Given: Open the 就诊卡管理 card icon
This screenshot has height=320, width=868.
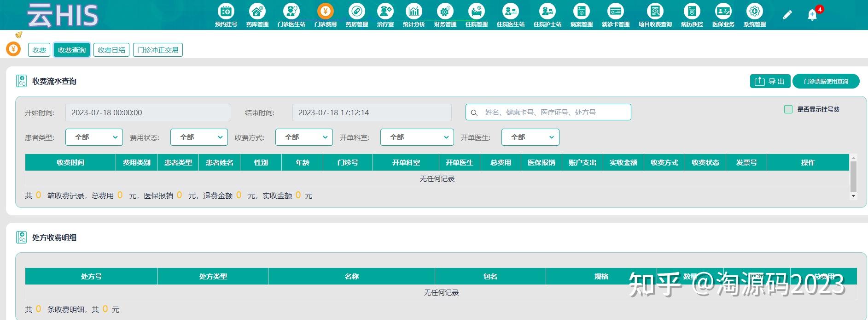Looking at the screenshot, I should (x=615, y=11).
